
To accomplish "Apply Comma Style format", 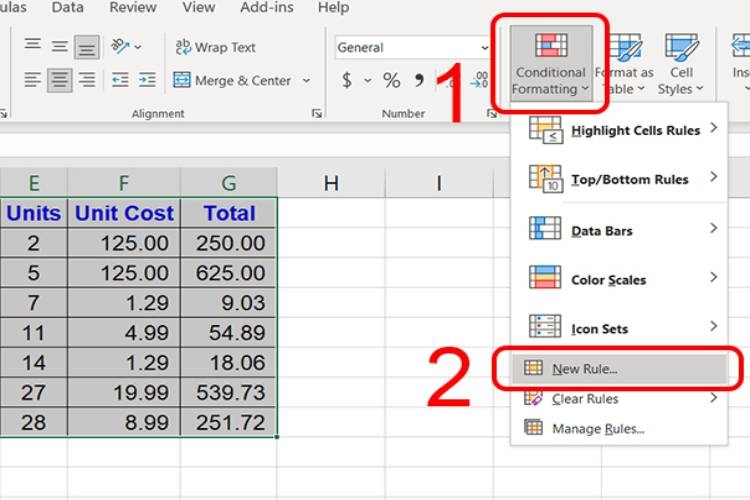I will pyautogui.click(x=419, y=80).
